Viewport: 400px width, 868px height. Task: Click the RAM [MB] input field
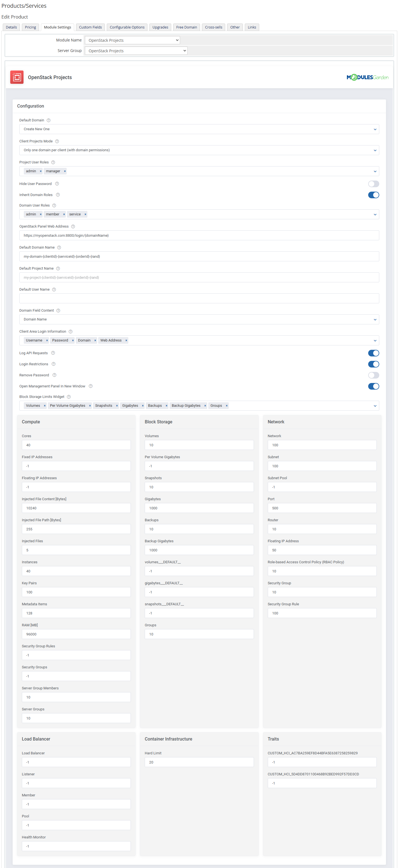point(76,634)
